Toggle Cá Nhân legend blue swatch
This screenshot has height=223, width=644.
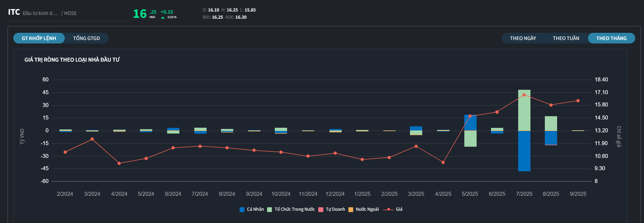pyautogui.click(x=242, y=209)
